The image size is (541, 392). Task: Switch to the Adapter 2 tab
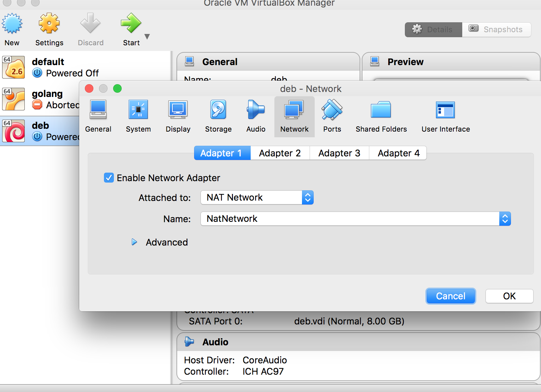pos(280,153)
